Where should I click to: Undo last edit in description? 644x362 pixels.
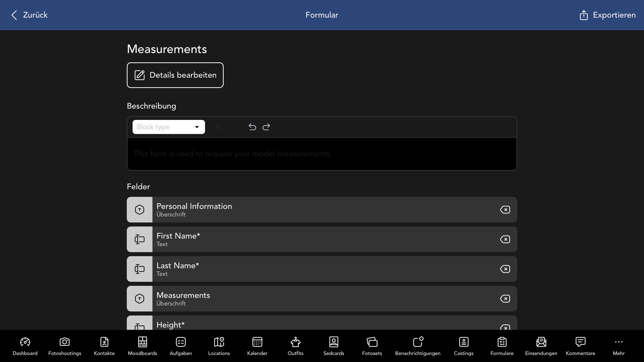[x=252, y=127]
